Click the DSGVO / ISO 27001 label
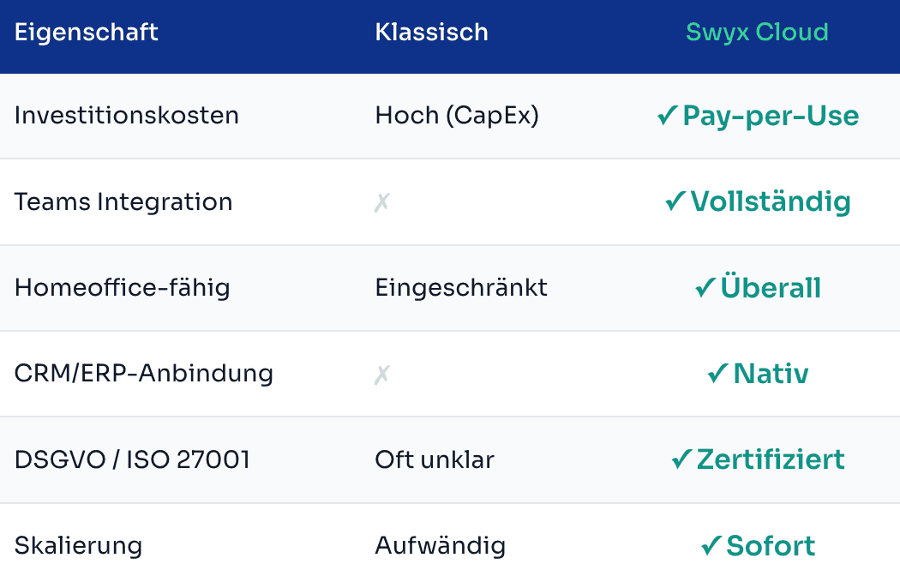This screenshot has height=588, width=900. (132, 459)
